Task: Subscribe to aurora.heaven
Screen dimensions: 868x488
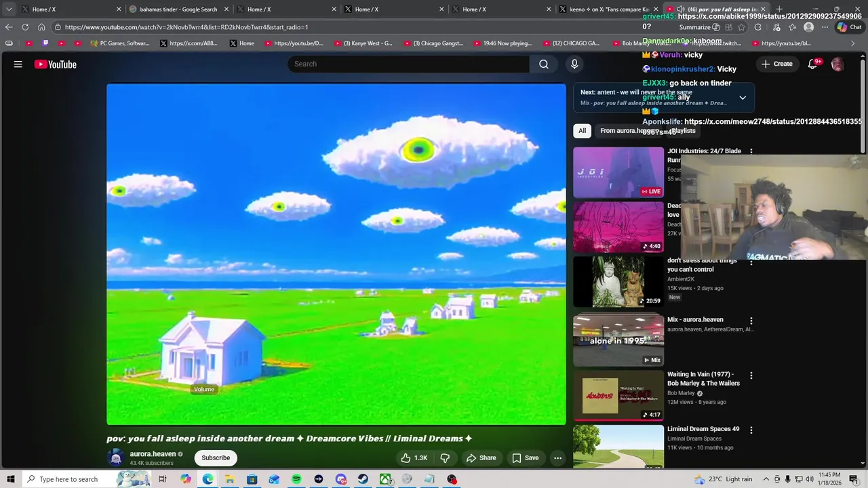Action: (216, 457)
